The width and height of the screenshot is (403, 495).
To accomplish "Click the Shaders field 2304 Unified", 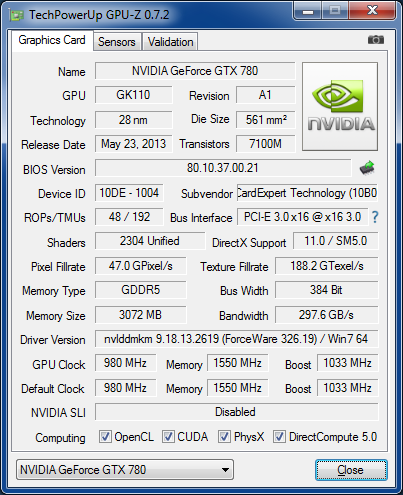I will click(x=150, y=241).
